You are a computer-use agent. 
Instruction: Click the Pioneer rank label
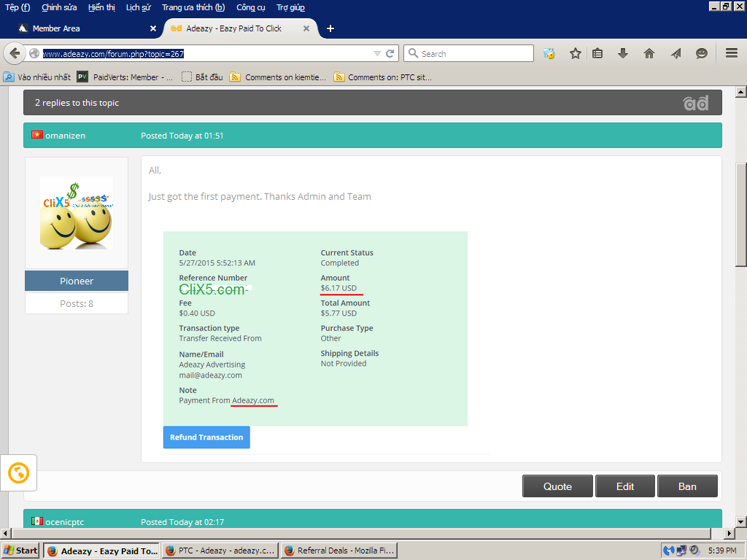77,281
